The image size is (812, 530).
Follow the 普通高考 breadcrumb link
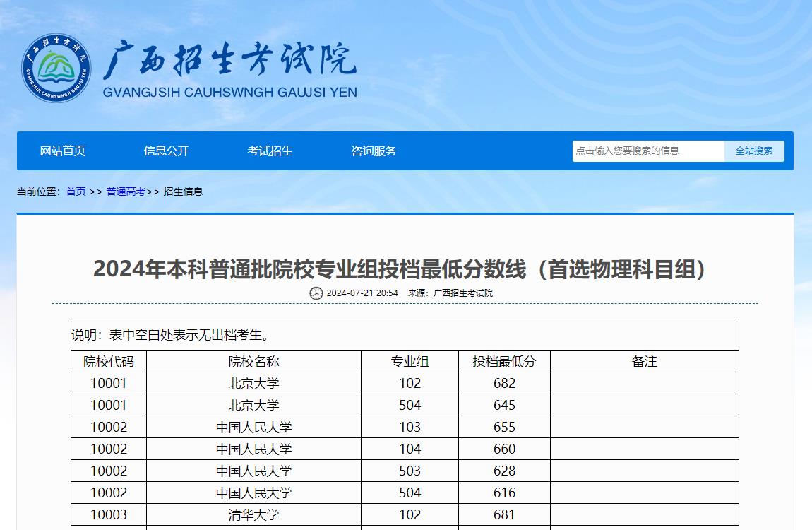click(126, 192)
